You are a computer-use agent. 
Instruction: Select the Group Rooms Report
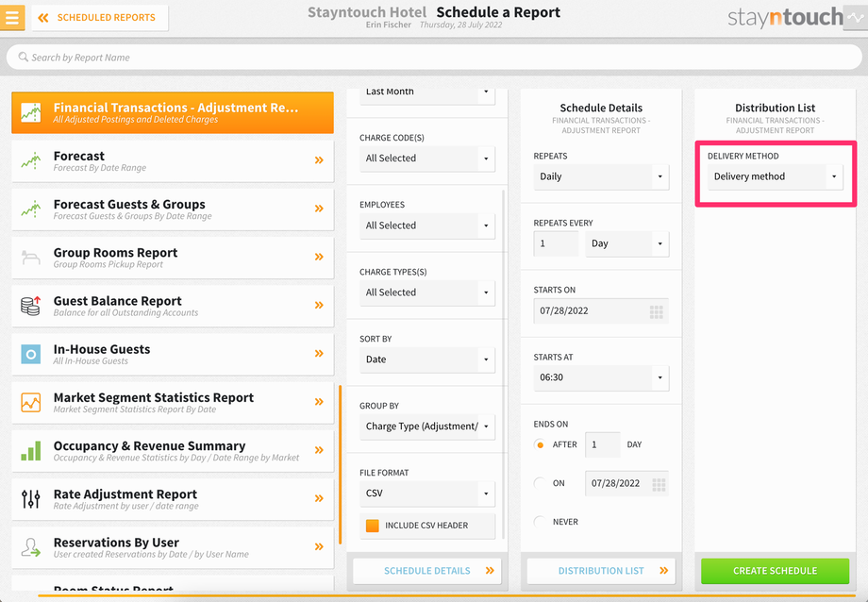pos(173,258)
